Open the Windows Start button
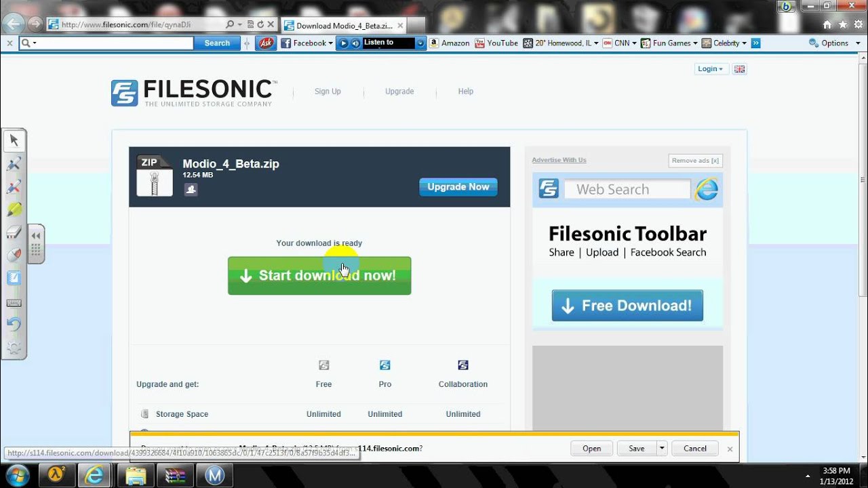This screenshot has width=868, height=488. (17, 474)
